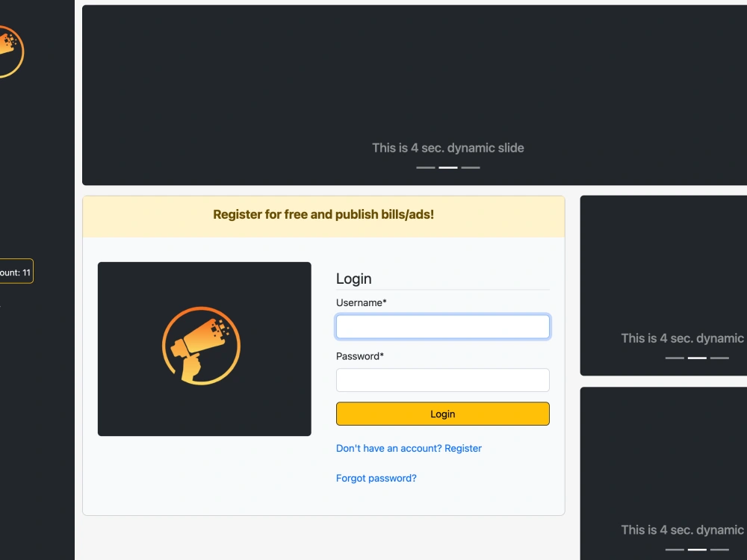Open the "Forgot password?" link
Viewport: 747px width, 560px height.
(x=376, y=478)
